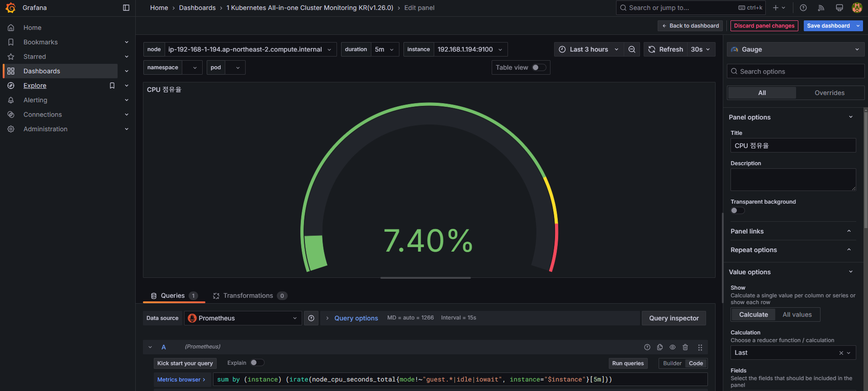Click the Refresh button

[x=665, y=49]
